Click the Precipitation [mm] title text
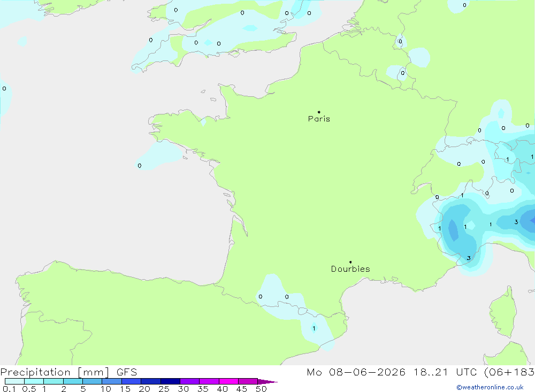Viewport: 535px width, 392px height. [x=55, y=372]
